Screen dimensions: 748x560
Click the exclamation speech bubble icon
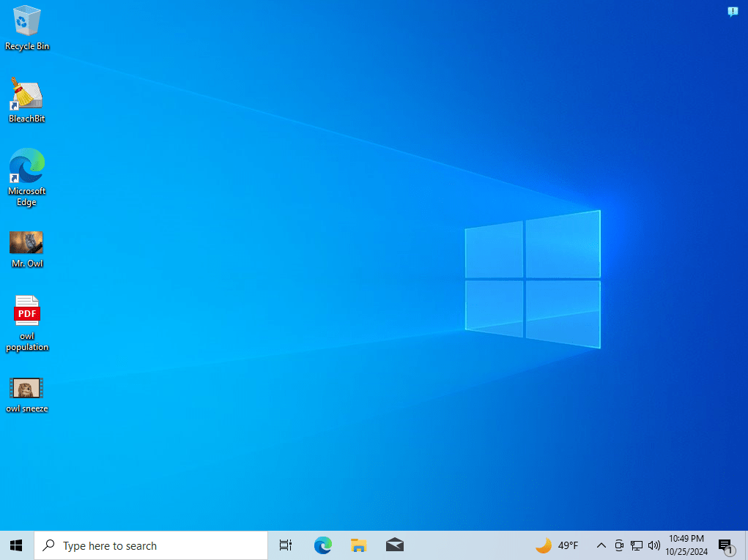pos(732,12)
